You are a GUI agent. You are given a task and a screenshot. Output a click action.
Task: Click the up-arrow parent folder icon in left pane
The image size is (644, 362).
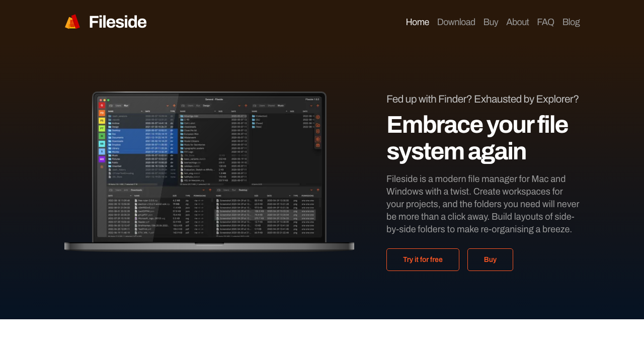pos(174,106)
